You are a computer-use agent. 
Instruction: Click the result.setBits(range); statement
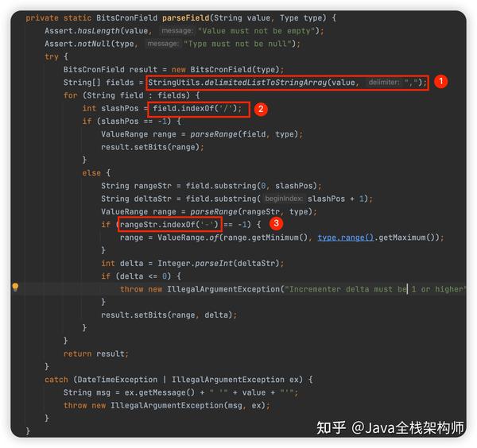152,148
